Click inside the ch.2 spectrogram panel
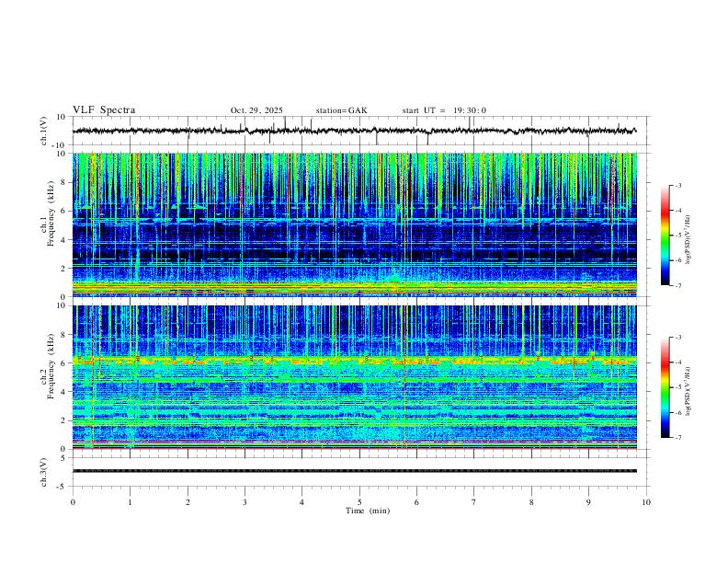728x563 pixels. (354, 377)
